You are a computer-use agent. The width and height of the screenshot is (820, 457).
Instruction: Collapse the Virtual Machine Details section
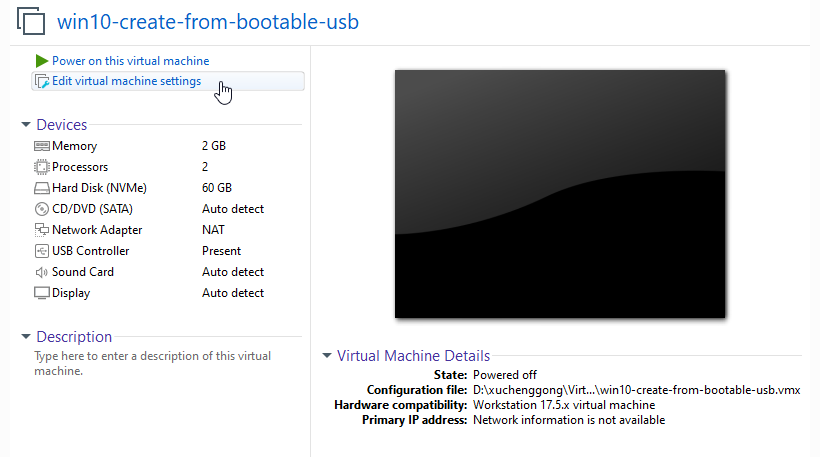(x=327, y=356)
